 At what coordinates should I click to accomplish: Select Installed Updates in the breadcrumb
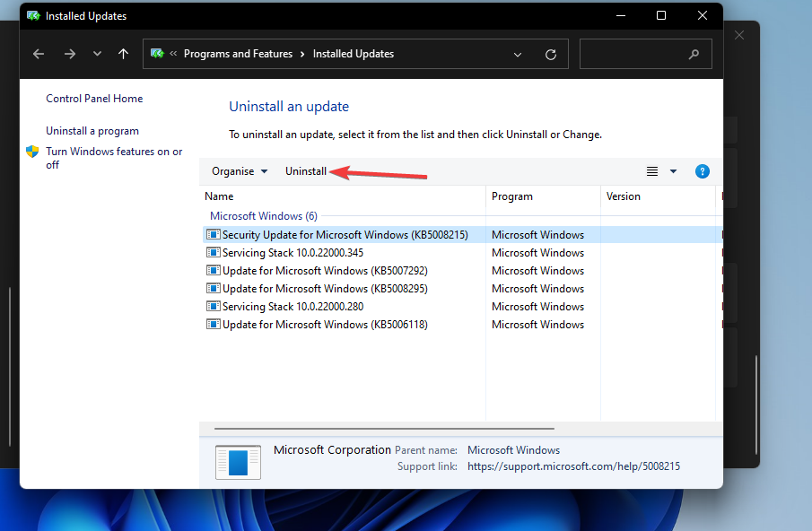click(353, 54)
